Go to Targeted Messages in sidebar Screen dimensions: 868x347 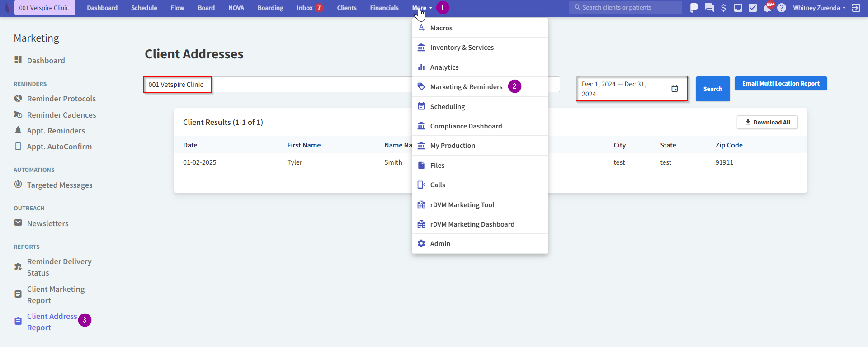pyautogui.click(x=59, y=185)
